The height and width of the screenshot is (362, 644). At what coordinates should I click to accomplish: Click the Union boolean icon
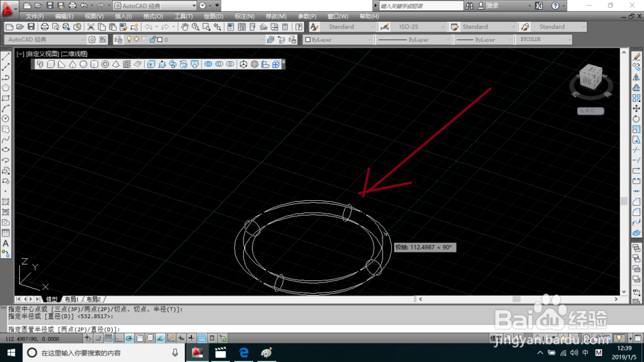pyautogui.click(x=209, y=64)
